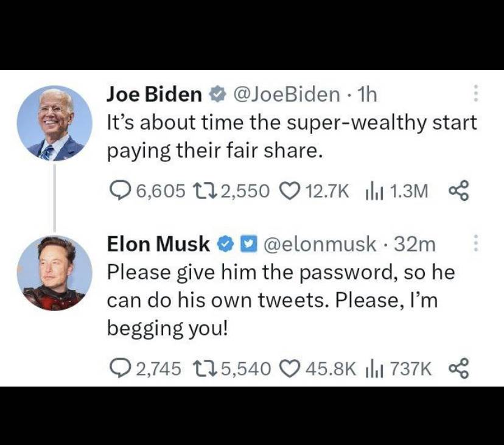Open view stats on Elon Musk's reply
504x445 pixels.
373,368
